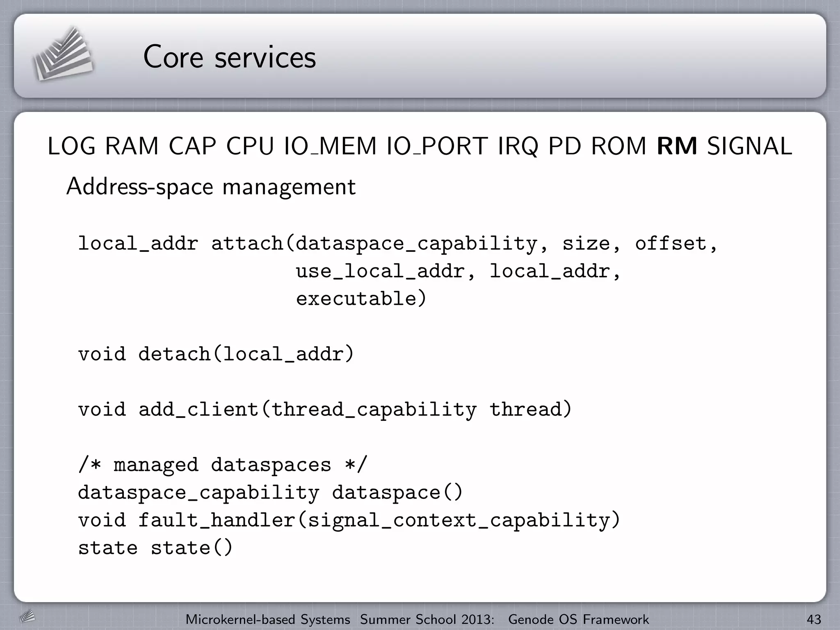Screen dimensions: 840x630
Task: Select the ROM service label
Action: 619,146
